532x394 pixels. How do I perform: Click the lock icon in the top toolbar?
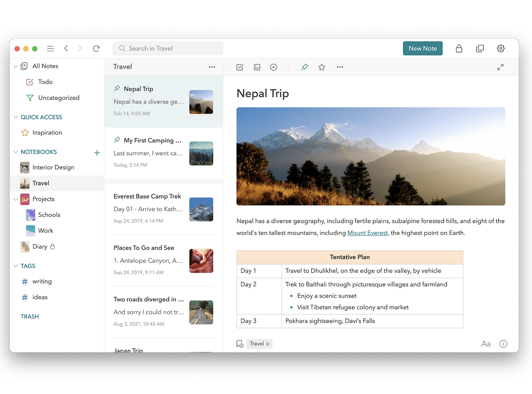point(459,49)
